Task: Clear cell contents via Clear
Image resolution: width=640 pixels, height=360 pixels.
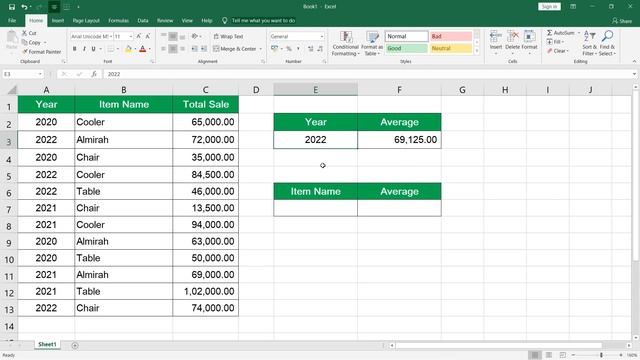Action: coord(557,51)
